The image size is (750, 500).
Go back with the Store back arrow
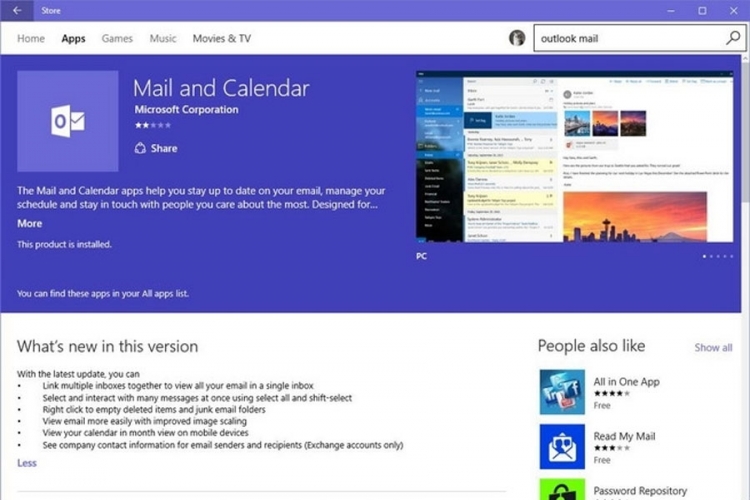pos(17,10)
